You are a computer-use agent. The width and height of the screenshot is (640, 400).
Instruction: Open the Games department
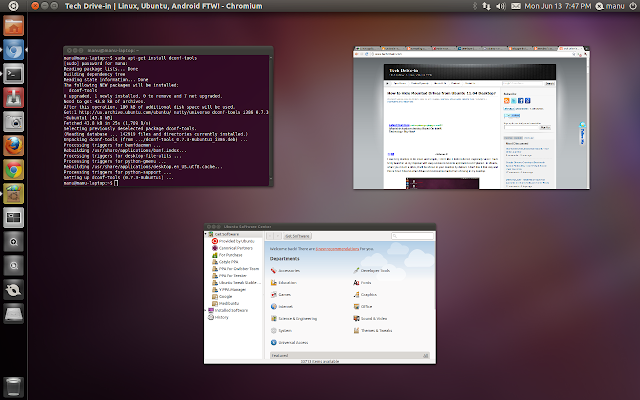281,295
